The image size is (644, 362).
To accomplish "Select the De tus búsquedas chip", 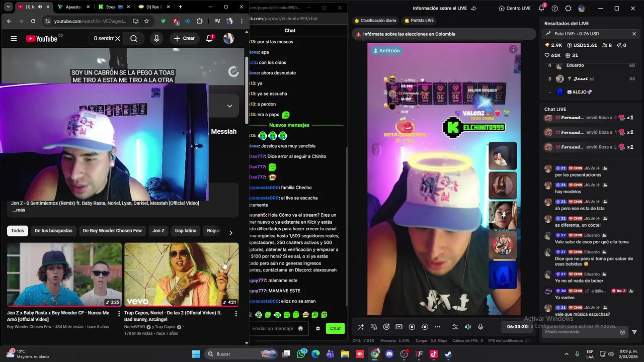I will 53,231.
